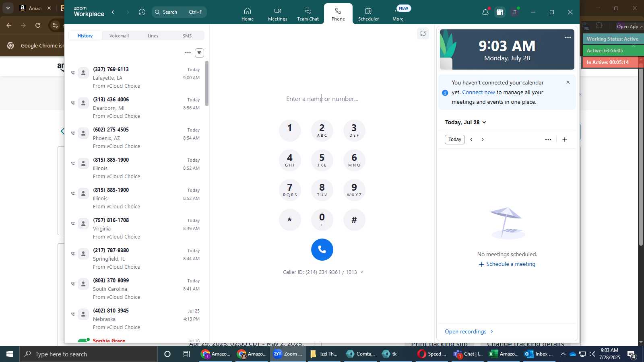Dial digit 1 on keypad
Viewport: 644px width, 362px height.
pos(290,130)
